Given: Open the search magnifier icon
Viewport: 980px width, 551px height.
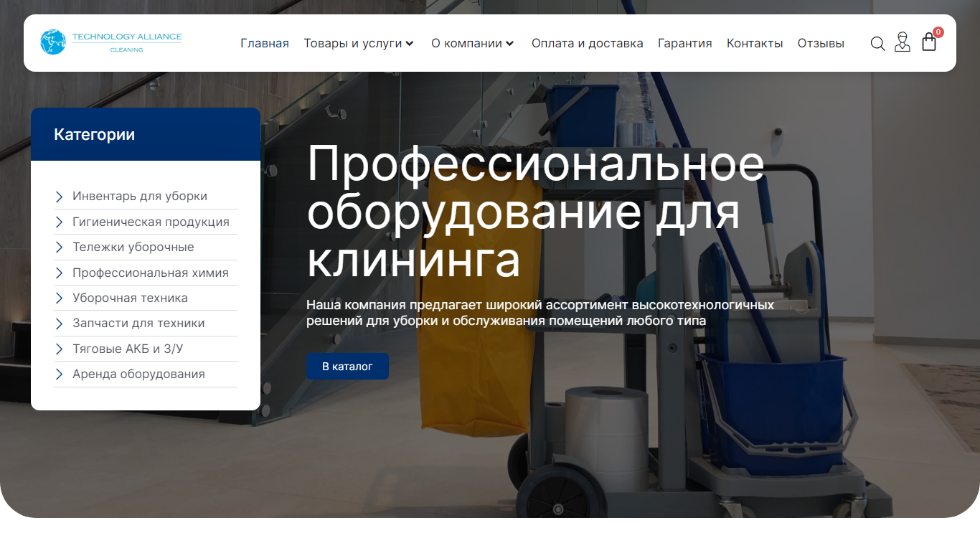Looking at the screenshot, I should coord(877,44).
